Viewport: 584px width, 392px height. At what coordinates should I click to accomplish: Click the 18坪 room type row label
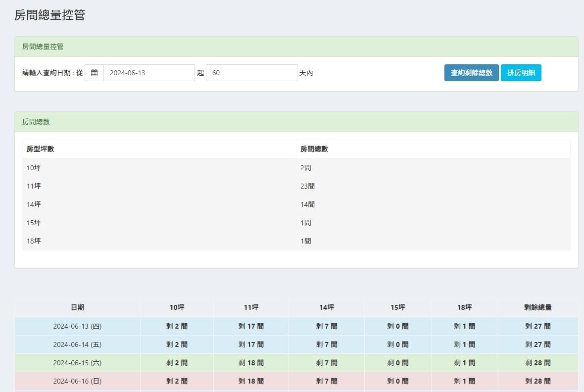(34, 241)
